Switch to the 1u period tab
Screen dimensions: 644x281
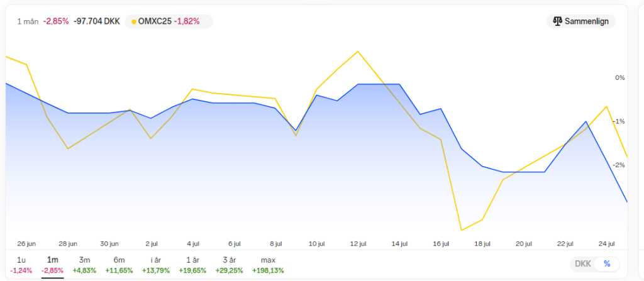21,265
